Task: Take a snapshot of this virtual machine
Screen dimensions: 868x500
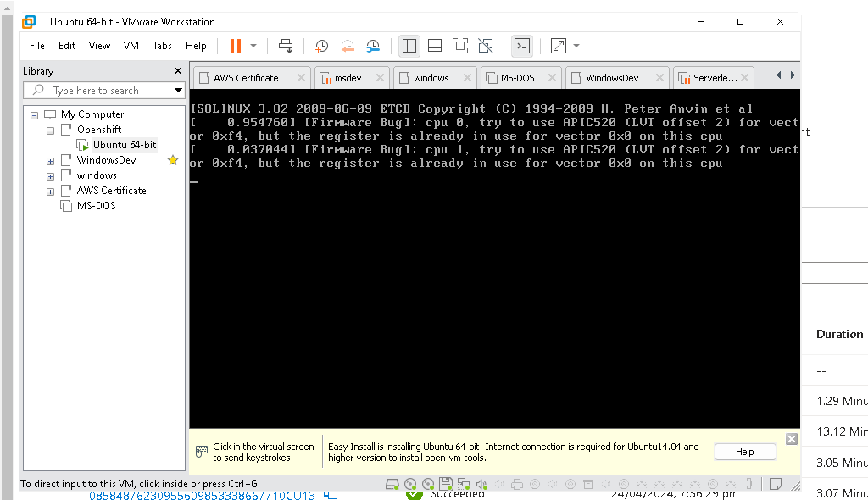Action: (321, 46)
